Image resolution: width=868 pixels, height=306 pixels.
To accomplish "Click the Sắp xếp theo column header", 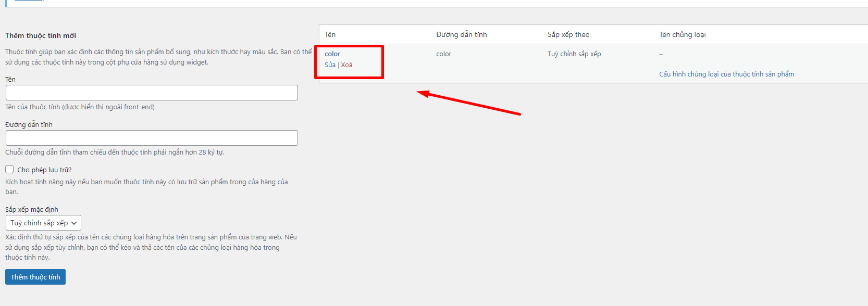I will coord(568,35).
